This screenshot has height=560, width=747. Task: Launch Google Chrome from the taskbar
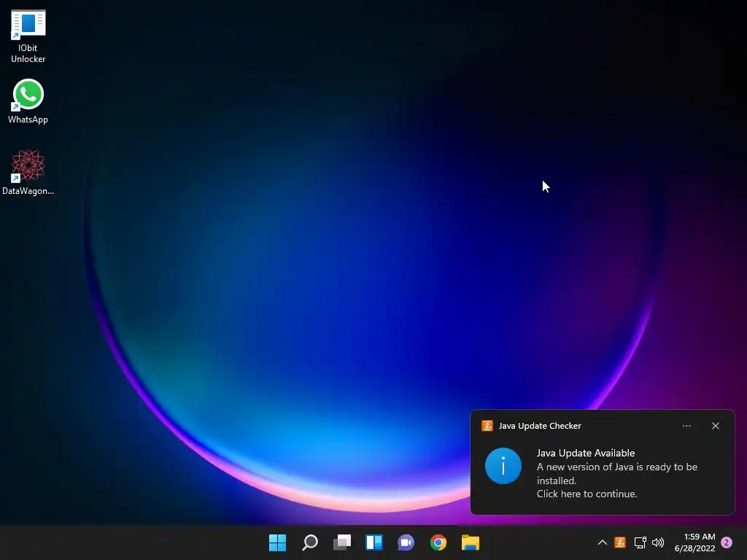(x=438, y=542)
